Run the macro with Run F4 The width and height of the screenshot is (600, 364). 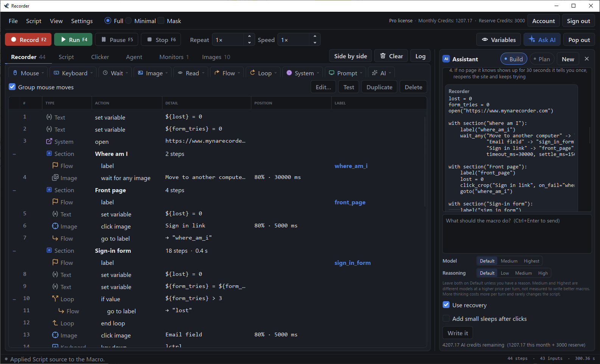(x=73, y=40)
